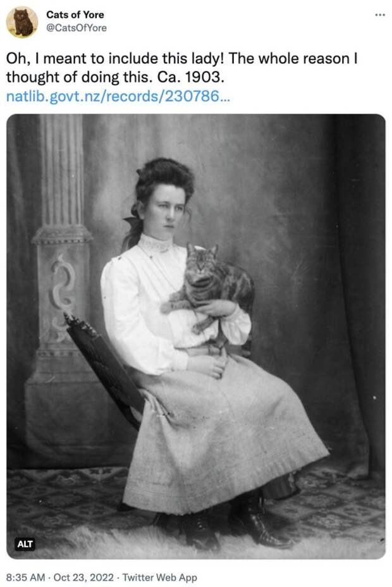Viewport: 392px width, 587px height.
Task: Open the Cats of Yore display name
Action: pos(75,15)
